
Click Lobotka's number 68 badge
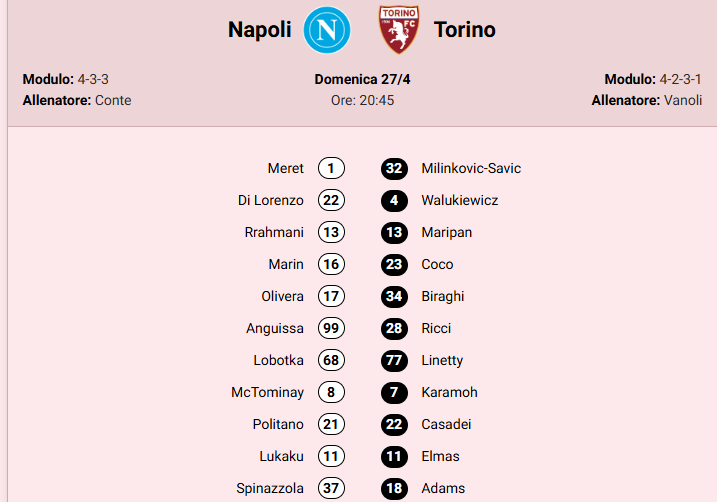(x=331, y=361)
